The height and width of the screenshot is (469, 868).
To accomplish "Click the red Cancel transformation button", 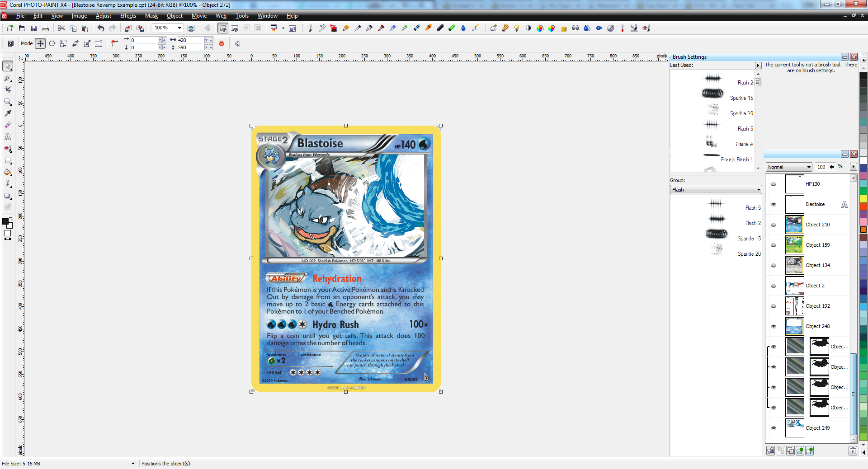I will [222, 43].
